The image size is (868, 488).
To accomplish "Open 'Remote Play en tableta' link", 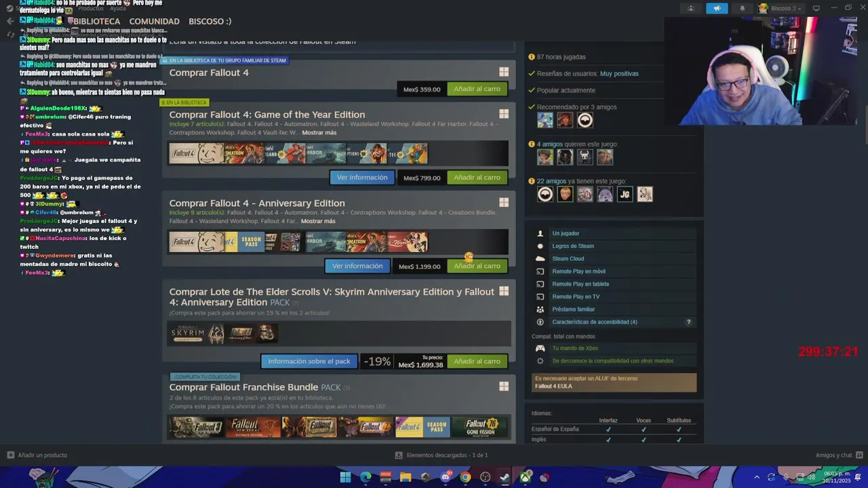I will pyautogui.click(x=580, y=284).
